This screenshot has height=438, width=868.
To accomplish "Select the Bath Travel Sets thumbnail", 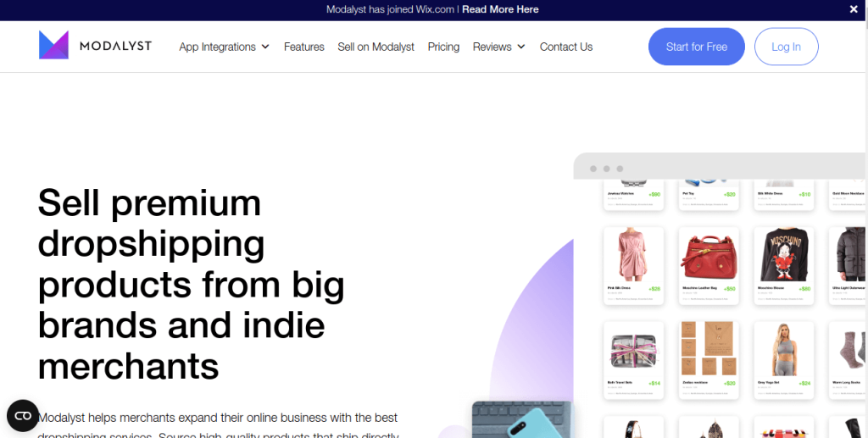I will click(633, 350).
